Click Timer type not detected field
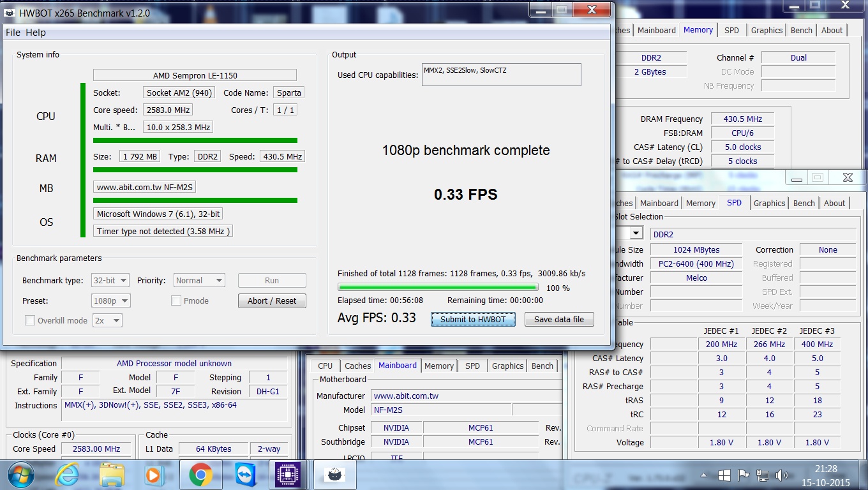Image resolution: width=868 pixels, height=490 pixels. [163, 231]
